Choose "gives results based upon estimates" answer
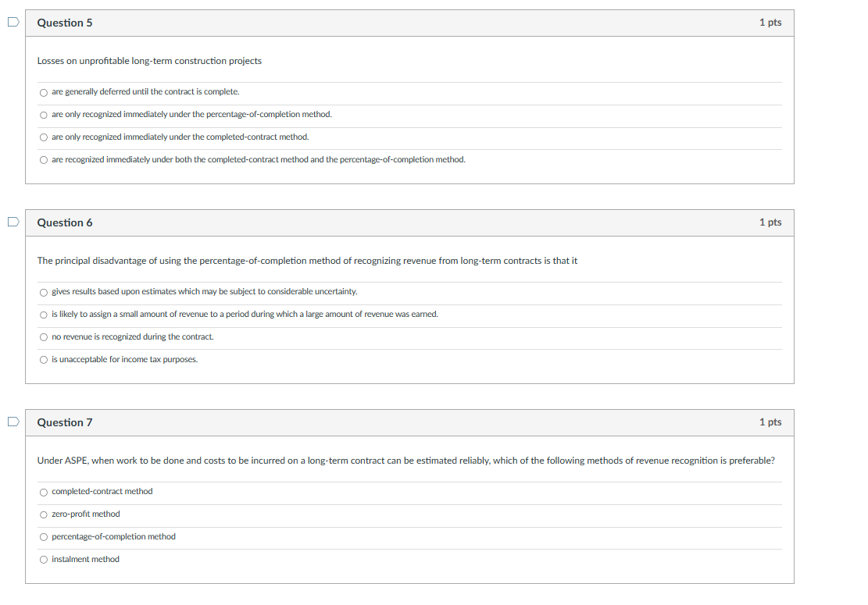This screenshot has width=868, height=605. 44,292
